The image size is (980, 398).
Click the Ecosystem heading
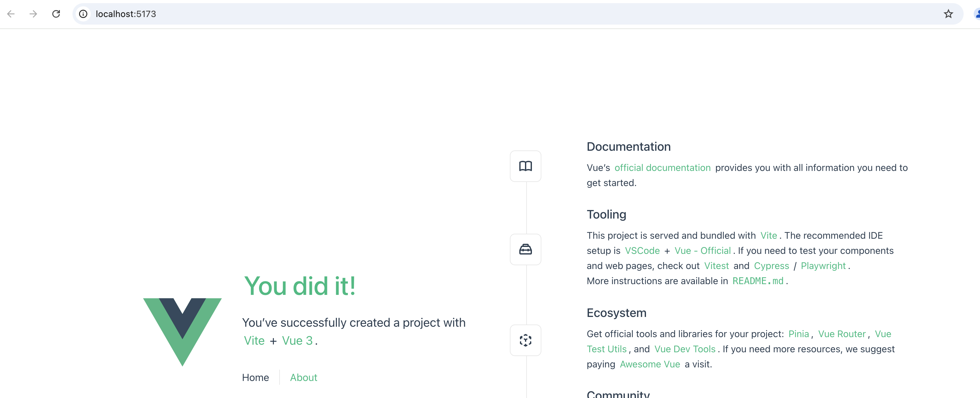pyautogui.click(x=616, y=313)
